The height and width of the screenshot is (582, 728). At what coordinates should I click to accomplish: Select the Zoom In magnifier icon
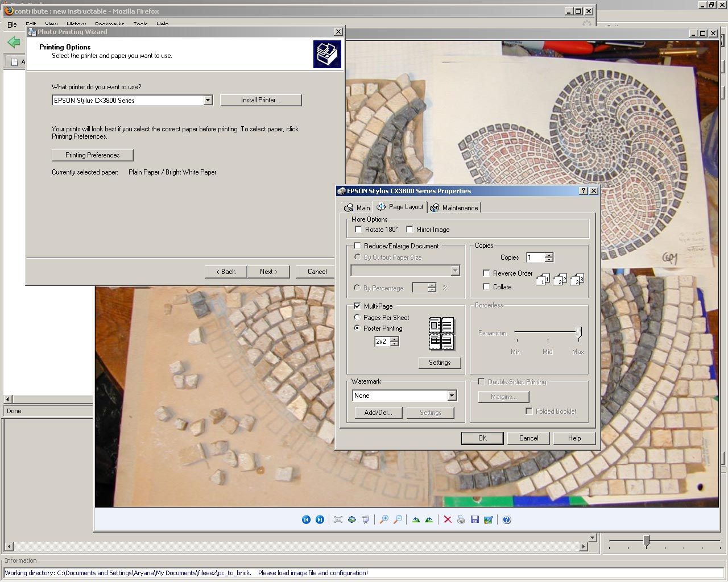[x=384, y=519]
